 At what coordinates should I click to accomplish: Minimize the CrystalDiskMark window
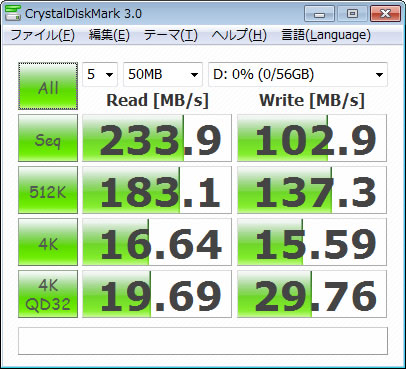pyautogui.click(x=319, y=14)
